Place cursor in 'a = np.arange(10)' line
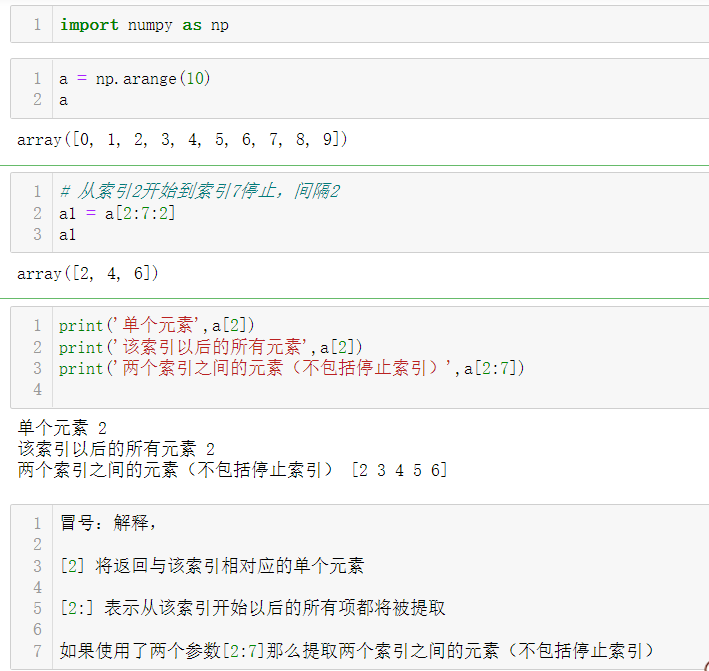Screen dimensions: 709x671 tap(135, 78)
